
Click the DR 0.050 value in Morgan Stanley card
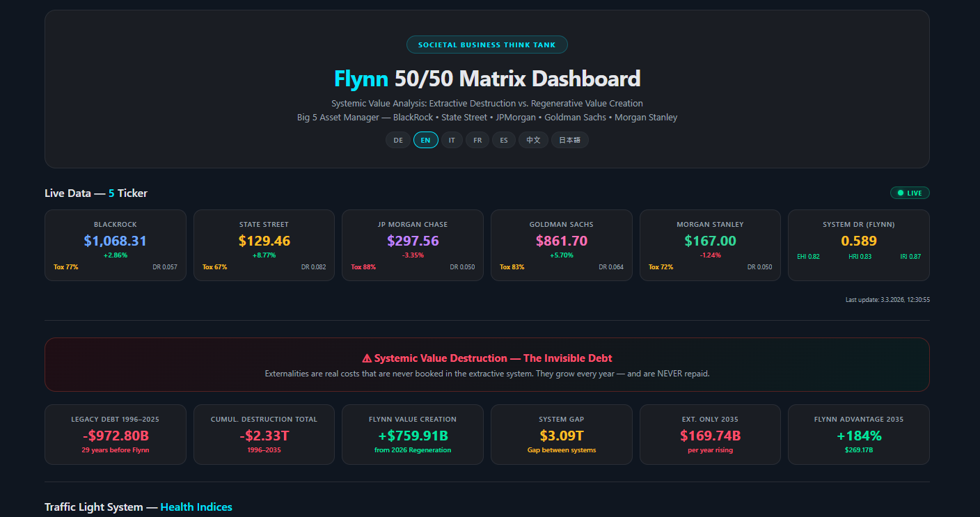click(x=760, y=267)
